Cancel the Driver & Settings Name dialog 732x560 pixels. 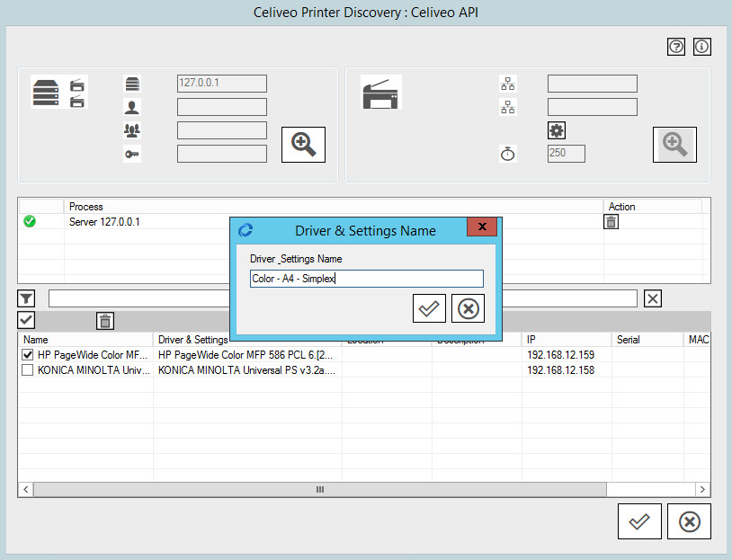[x=468, y=308]
